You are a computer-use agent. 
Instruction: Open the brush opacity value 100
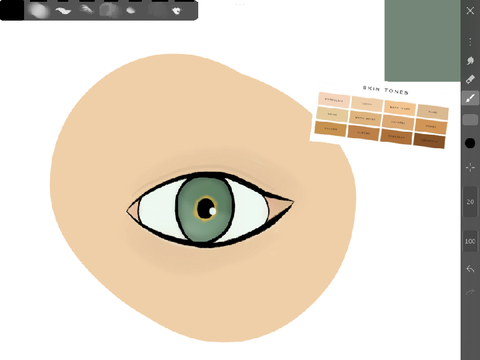click(x=470, y=241)
